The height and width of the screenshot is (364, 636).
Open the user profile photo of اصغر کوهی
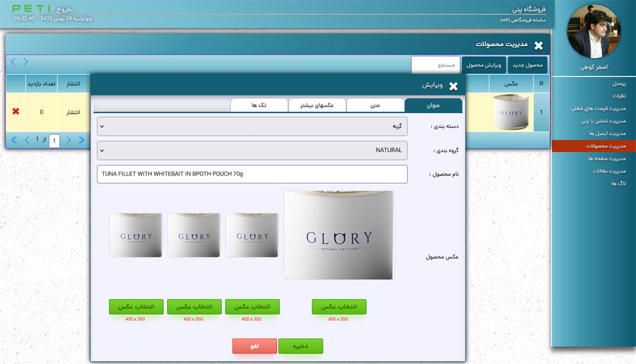click(594, 32)
